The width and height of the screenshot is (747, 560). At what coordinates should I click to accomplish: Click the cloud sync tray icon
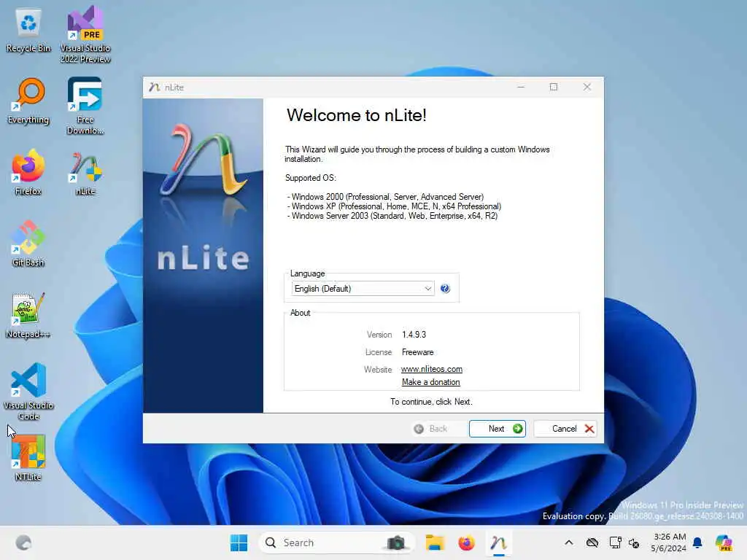[x=592, y=542]
